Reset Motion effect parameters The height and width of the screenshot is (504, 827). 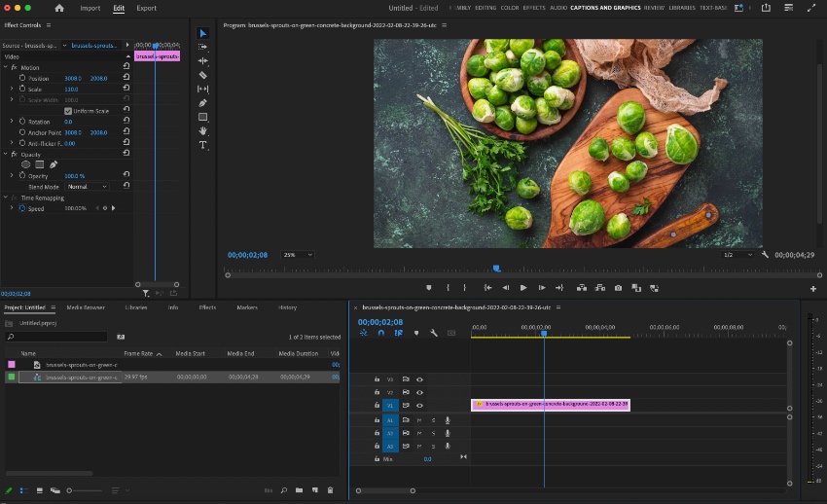[x=126, y=66]
